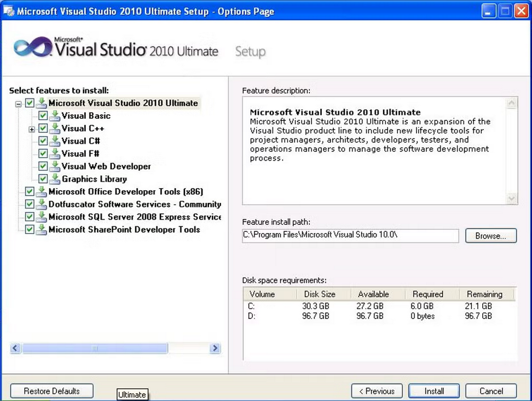532x401 pixels.
Task: Collapse the Microsoft Visual Studio 2010 Ultimate node
Action: click(19, 104)
